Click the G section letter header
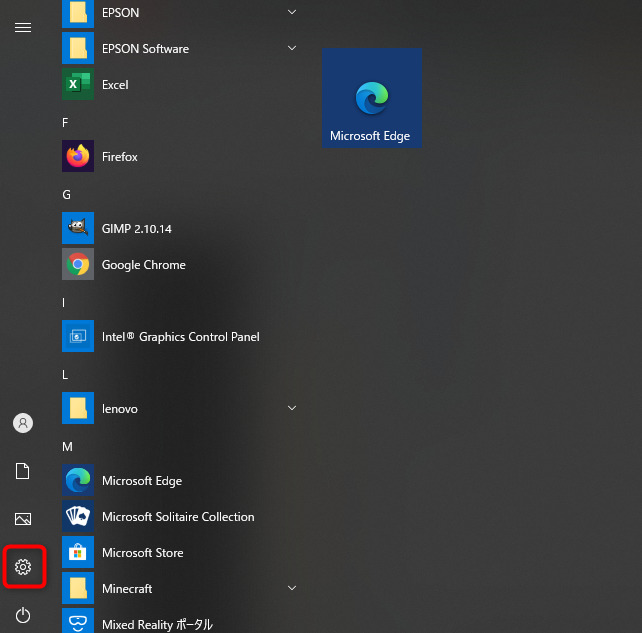Screen dimensions: 642x633 click(66, 195)
